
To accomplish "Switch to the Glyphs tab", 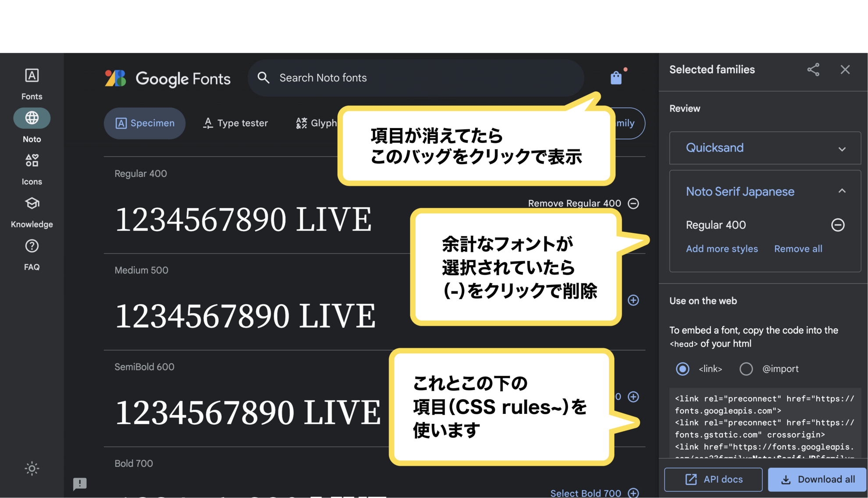I will click(x=317, y=123).
